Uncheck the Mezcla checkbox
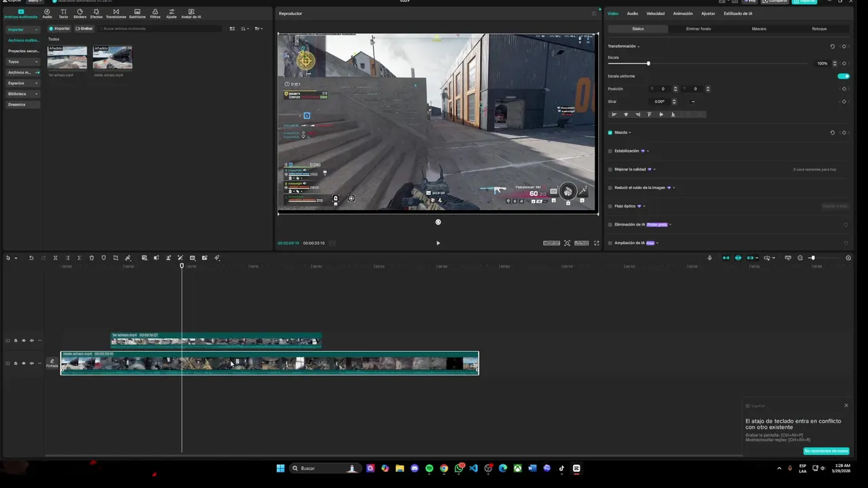The width and height of the screenshot is (868, 488). point(610,133)
